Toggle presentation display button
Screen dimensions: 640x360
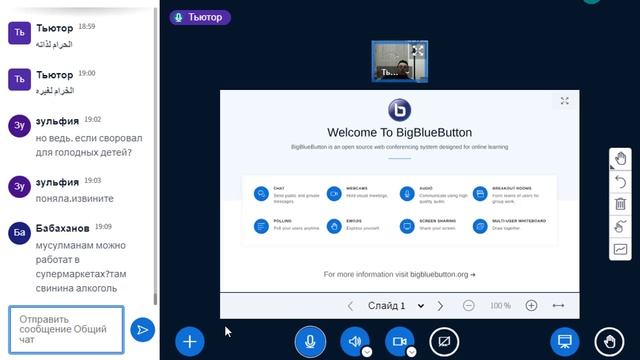pyautogui.click(x=564, y=342)
